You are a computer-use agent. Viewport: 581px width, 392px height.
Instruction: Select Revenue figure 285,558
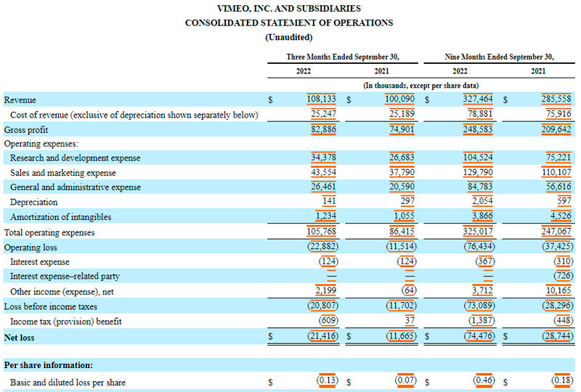pyautogui.click(x=556, y=99)
